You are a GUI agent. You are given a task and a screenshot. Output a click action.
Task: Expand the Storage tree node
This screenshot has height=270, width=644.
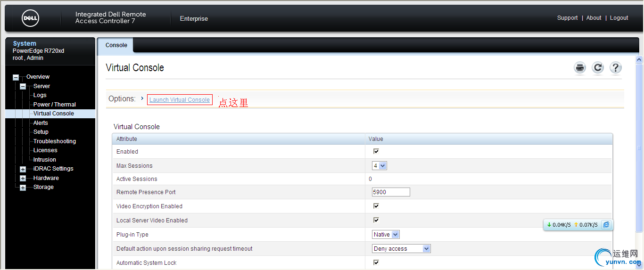(x=23, y=188)
